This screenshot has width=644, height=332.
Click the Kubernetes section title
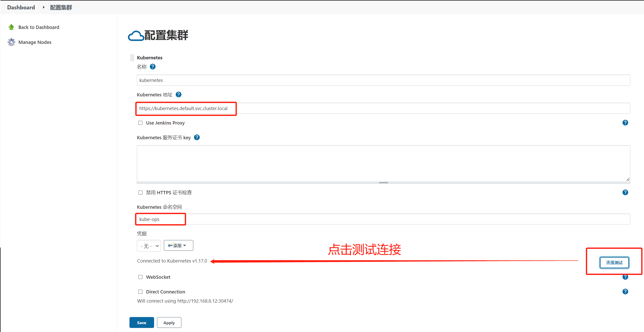coord(150,58)
